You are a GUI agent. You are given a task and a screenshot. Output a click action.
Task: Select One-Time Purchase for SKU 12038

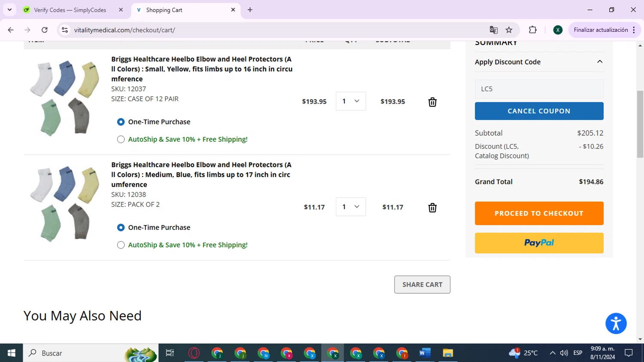pyautogui.click(x=121, y=228)
